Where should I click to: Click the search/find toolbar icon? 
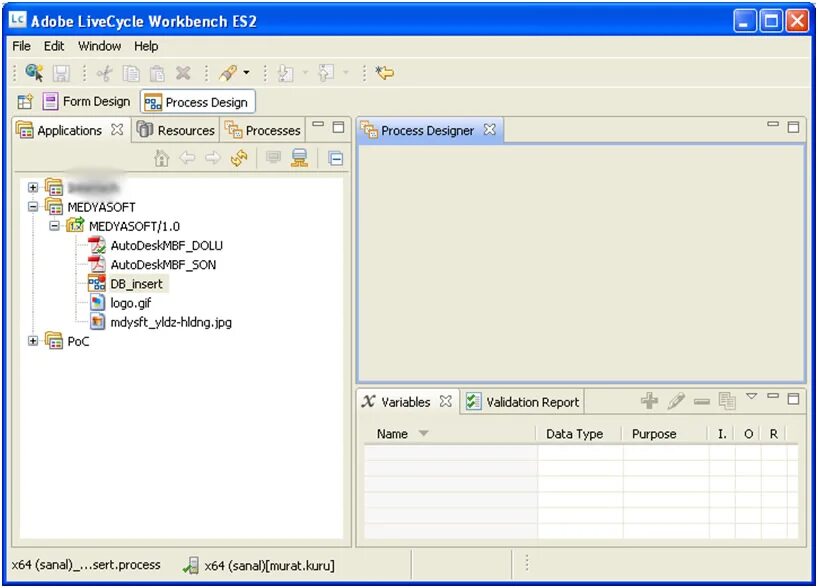[34, 73]
